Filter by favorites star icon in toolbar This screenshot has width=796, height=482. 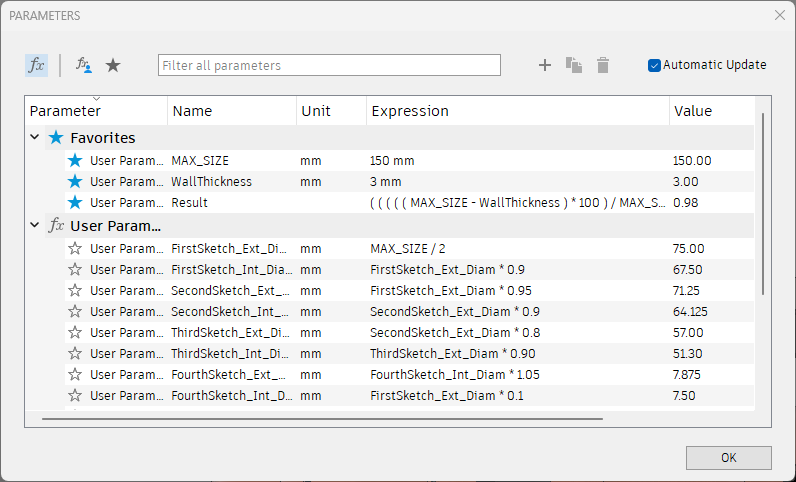click(x=113, y=65)
